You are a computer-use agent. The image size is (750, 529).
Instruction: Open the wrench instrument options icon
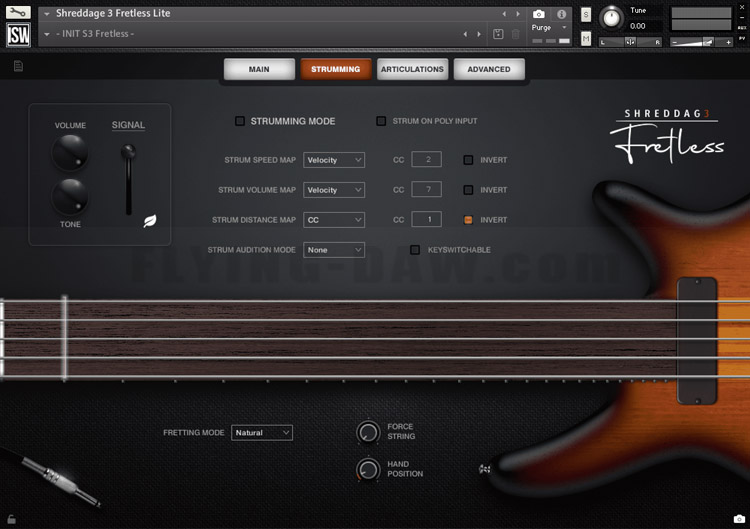[18, 12]
